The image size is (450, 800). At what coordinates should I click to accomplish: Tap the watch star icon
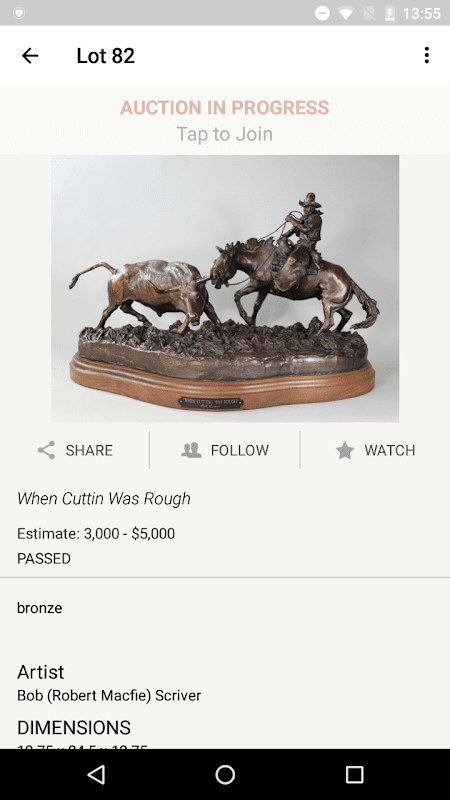click(x=345, y=450)
